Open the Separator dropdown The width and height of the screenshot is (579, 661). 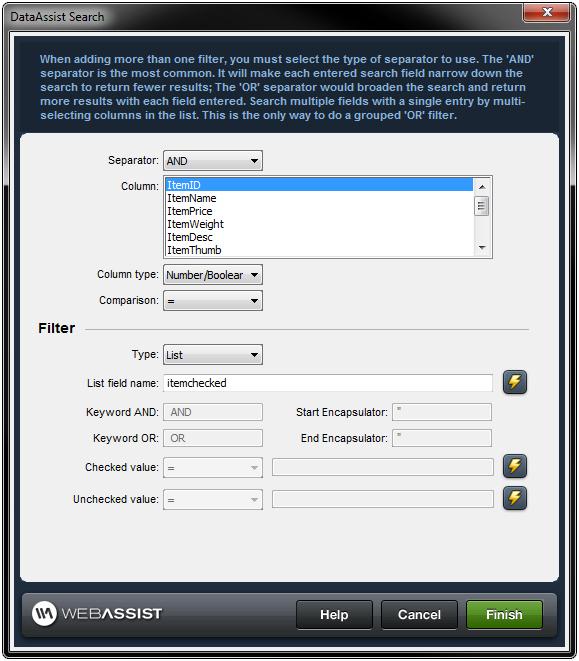213,161
